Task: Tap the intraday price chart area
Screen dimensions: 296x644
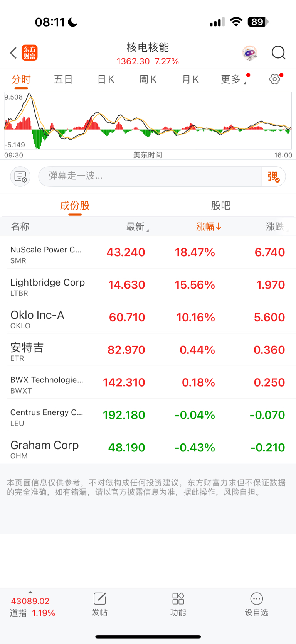Action: pyautogui.click(x=148, y=121)
